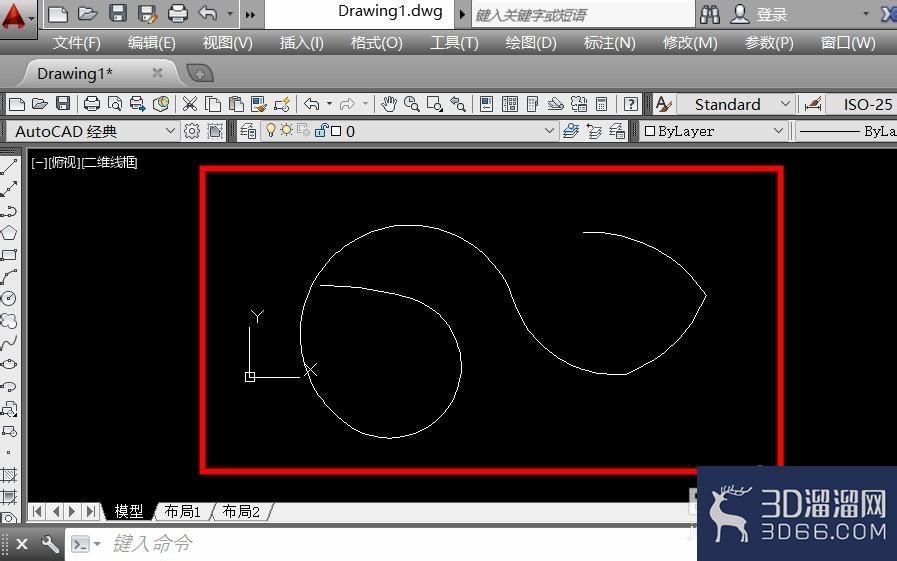Select the Polygon drawing tool

9,233
